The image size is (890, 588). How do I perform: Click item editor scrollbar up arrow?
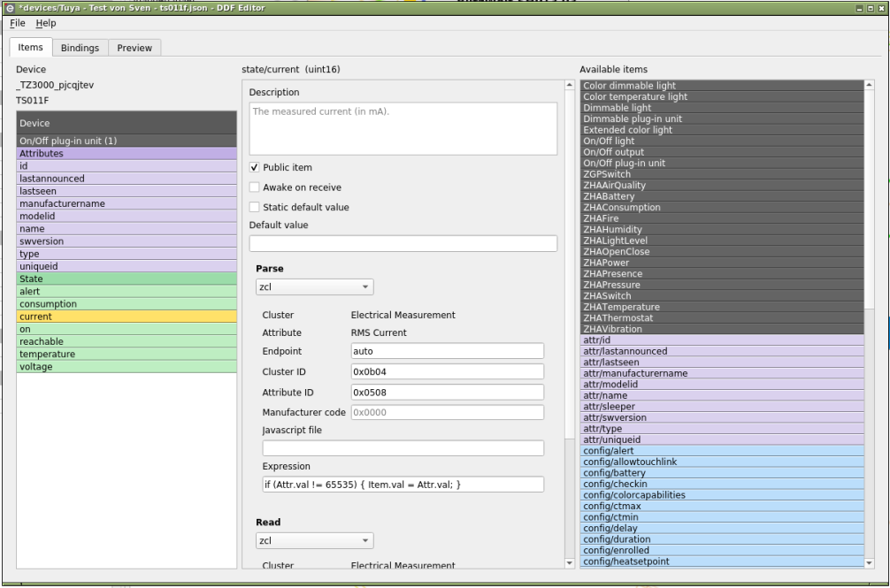point(570,85)
